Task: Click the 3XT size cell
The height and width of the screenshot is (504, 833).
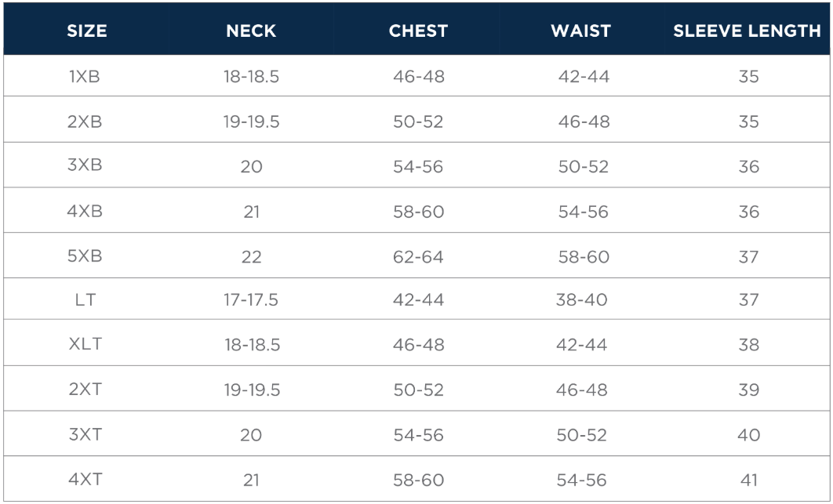Action: [x=85, y=434]
